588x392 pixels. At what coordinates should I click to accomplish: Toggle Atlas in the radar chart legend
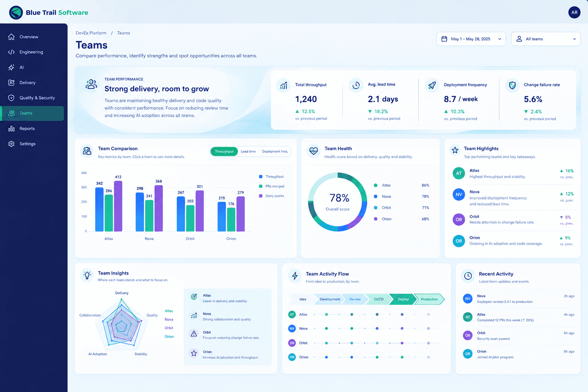pyautogui.click(x=169, y=311)
